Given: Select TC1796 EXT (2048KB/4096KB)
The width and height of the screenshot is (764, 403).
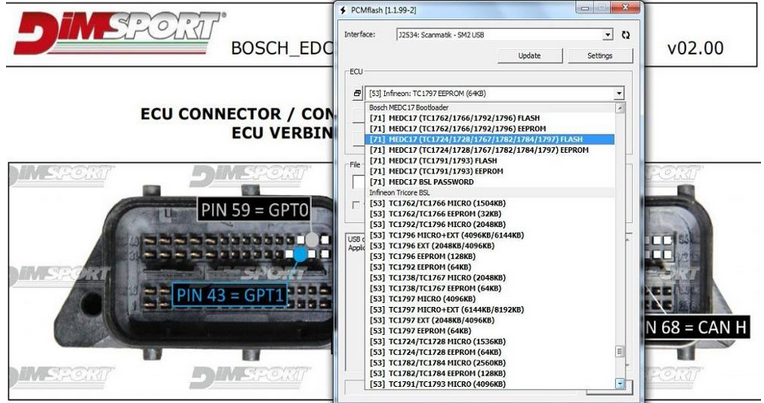Looking at the screenshot, I should pos(489,246).
